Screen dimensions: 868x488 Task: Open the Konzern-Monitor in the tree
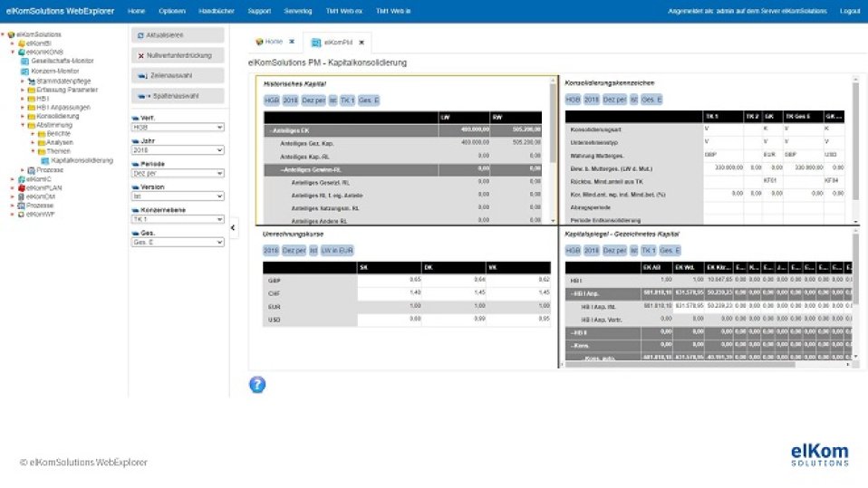click(54, 71)
